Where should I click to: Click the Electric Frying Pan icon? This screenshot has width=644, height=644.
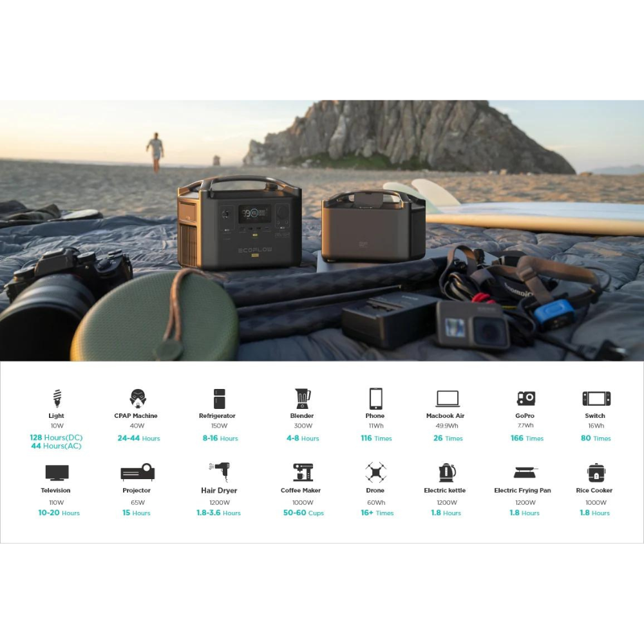coord(525,473)
